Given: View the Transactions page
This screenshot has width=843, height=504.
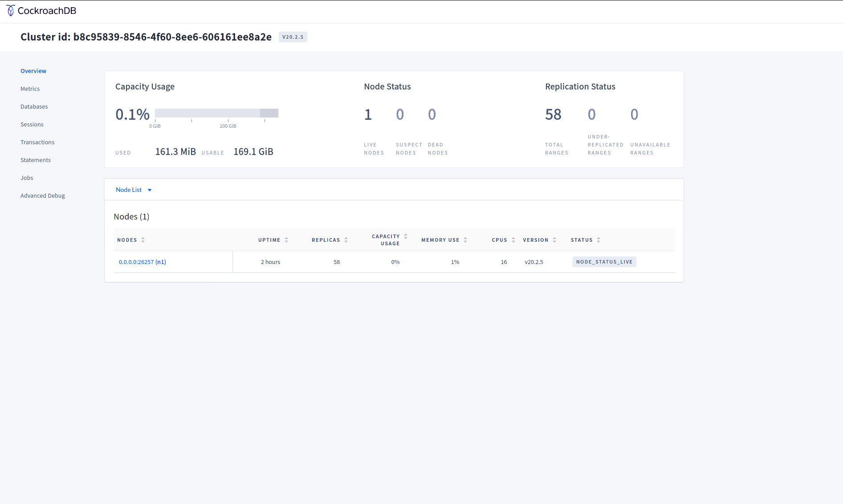Looking at the screenshot, I should [x=37, y=142].
